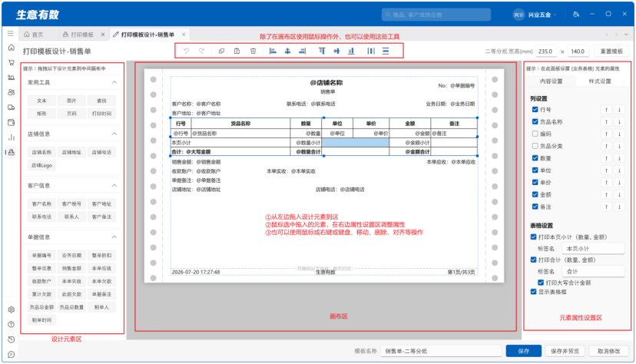Open settings gear icon in sidebar

(x=12, y=309)
